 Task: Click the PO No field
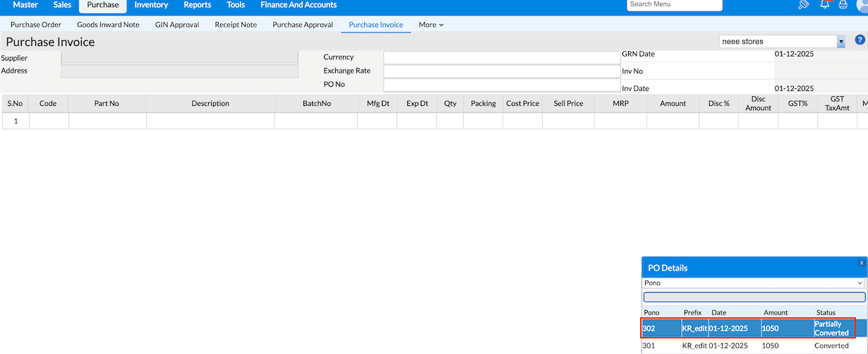click(x=502, y=85)
